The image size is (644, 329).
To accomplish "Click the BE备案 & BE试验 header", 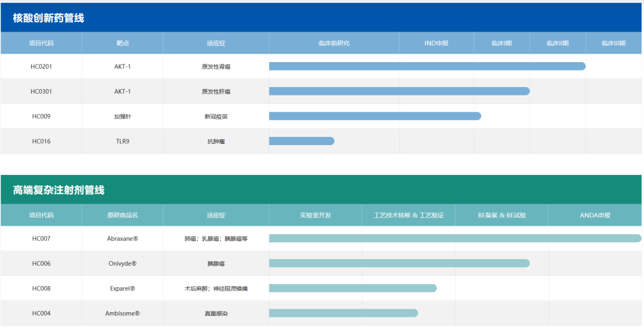I will tap(502, 215).
